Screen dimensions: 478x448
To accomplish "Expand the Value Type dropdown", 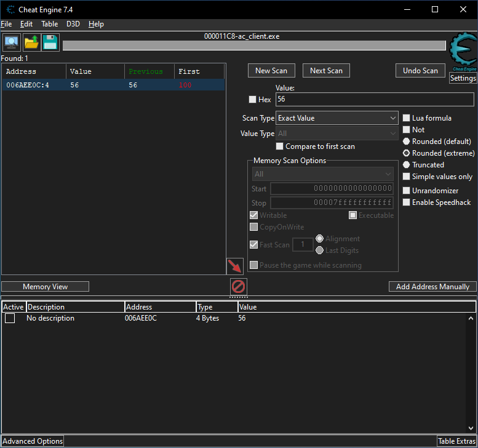I will [337, 134].
